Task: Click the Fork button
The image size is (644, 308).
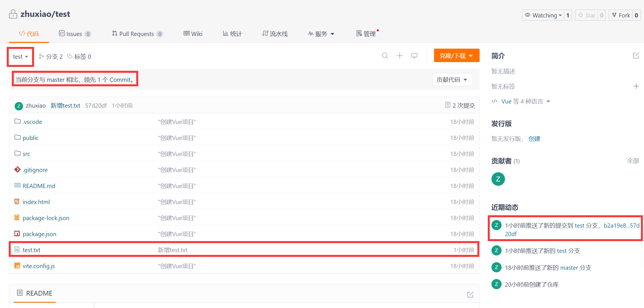Action: coord(621,15)
